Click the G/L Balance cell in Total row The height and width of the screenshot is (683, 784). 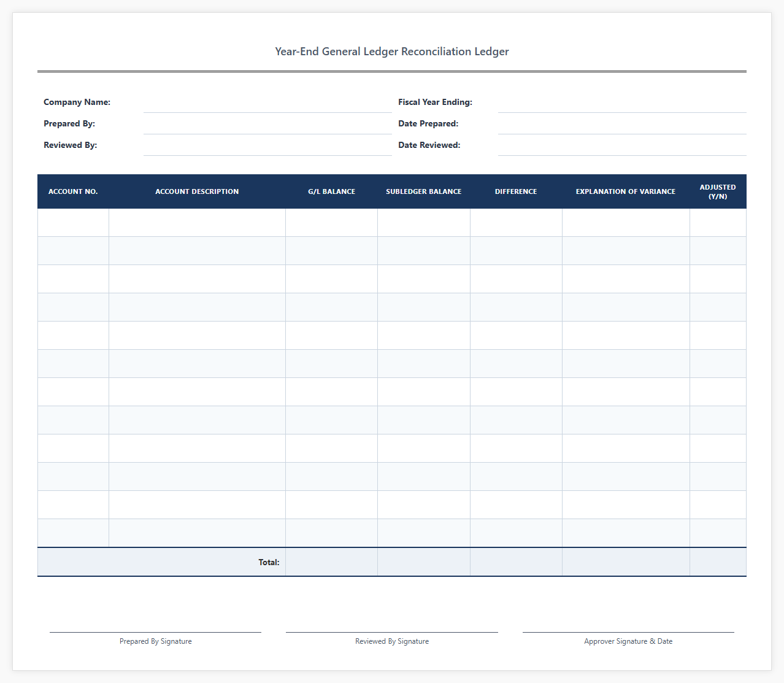[x=332, y=562]
